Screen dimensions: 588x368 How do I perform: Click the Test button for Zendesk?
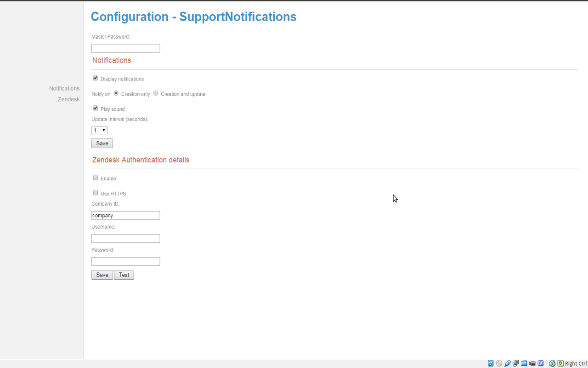[124, 275]
